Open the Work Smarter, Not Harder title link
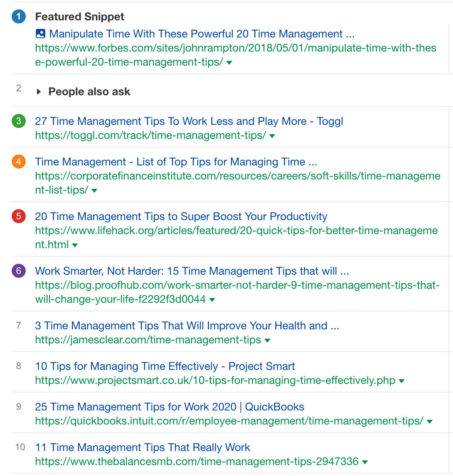Image resolution: width=453 pixels, height=476 pixels. [x=192, y=271]
